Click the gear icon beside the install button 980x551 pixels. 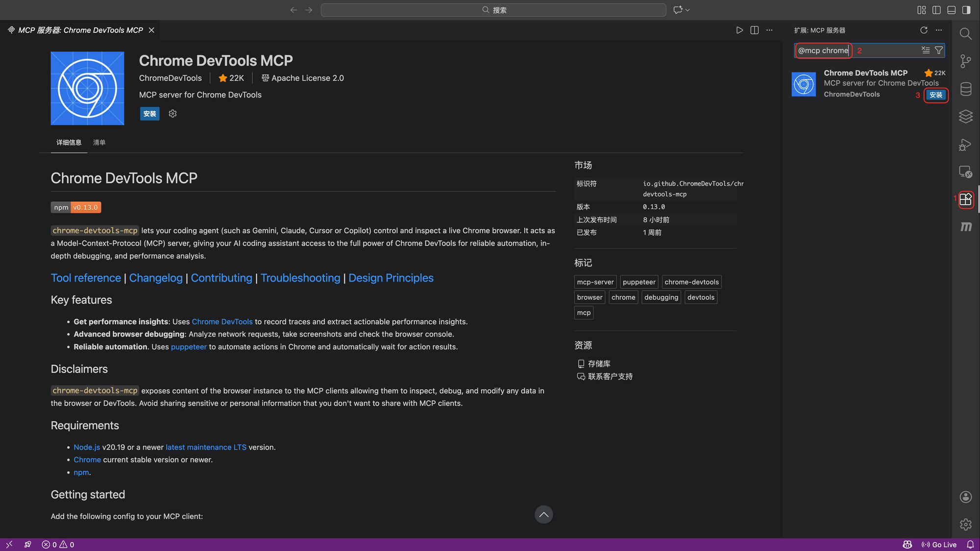click(x=172, y=114)
